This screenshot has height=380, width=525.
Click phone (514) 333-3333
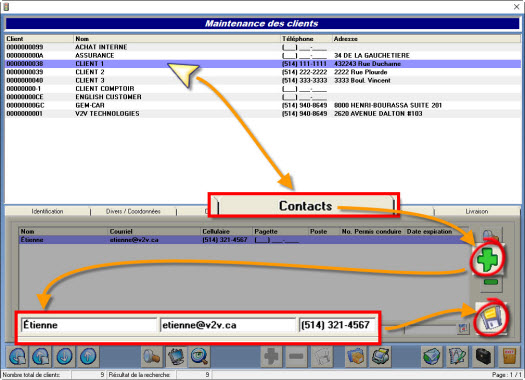(304, 81)
